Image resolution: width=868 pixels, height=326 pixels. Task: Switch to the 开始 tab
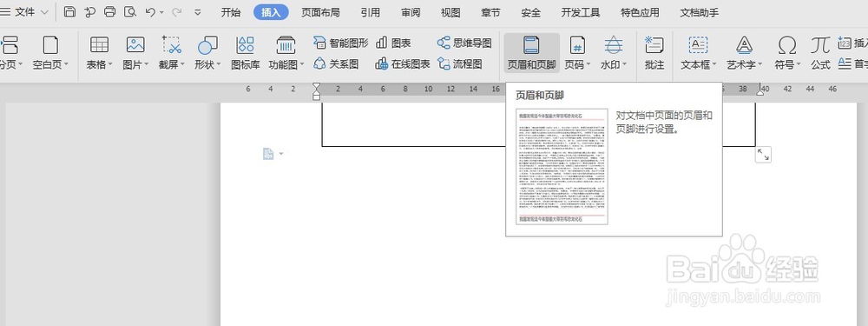click(x=231, y=12)
